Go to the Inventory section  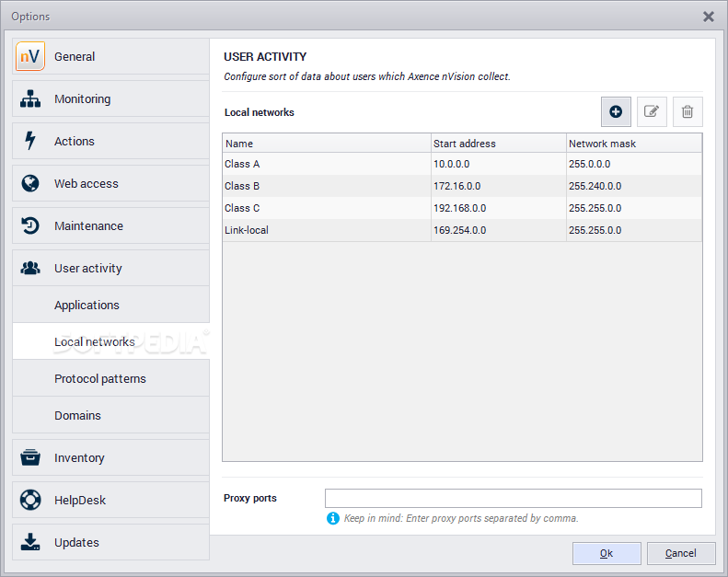point(110,457)
